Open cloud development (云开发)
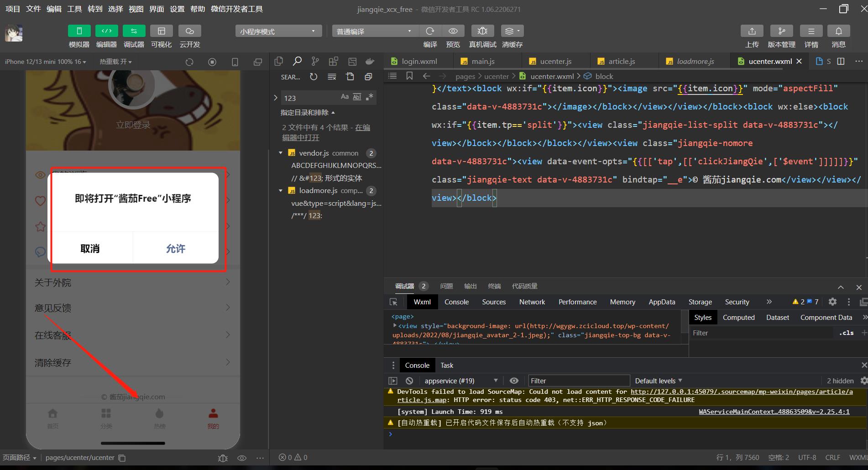This screenshot has width=868, height=470. 189,31
